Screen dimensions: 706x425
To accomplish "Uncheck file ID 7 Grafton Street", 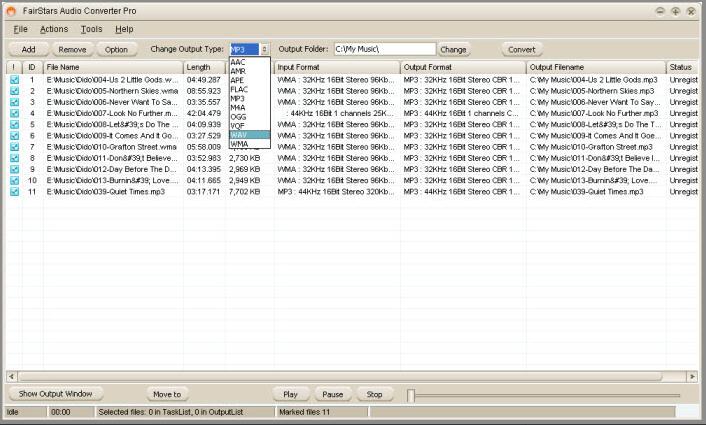I will pyautogui.click(x=14, y=147).
